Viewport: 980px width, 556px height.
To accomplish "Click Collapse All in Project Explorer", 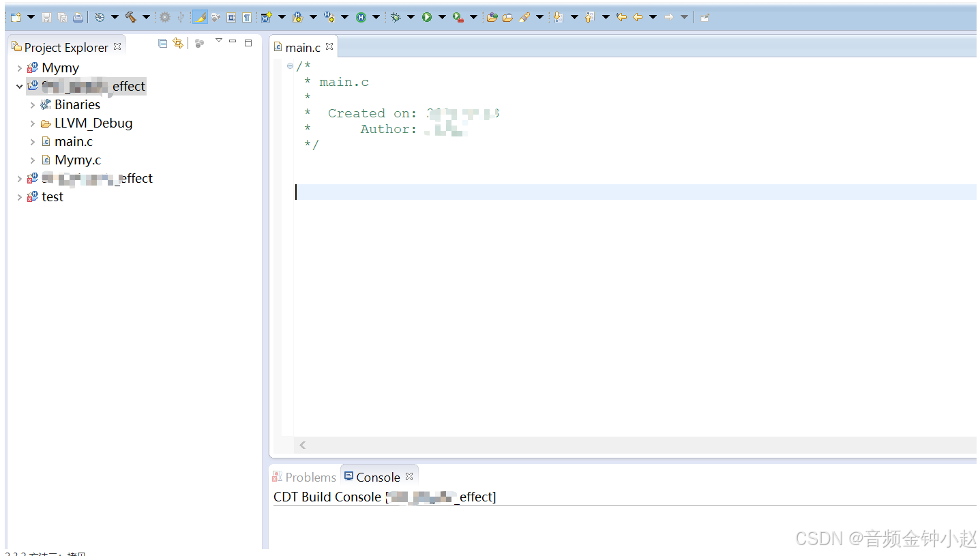I will (162, 43).
